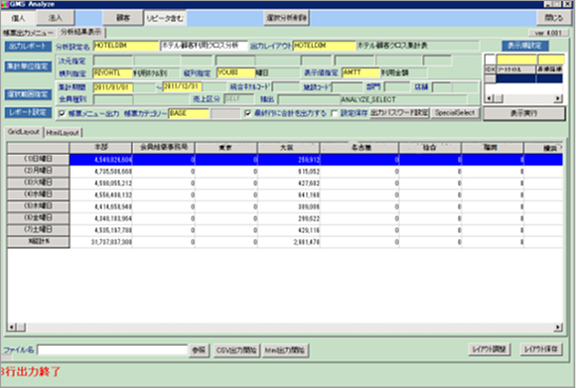576x388 pixels.
Task: Click the 福岡 column header
Action: (492, 148)
